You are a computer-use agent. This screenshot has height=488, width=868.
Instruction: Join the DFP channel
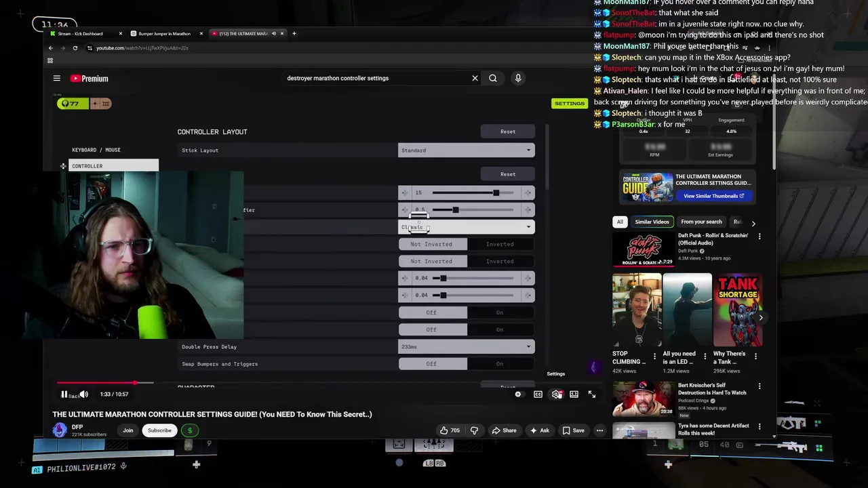click(x=127, y=430)
